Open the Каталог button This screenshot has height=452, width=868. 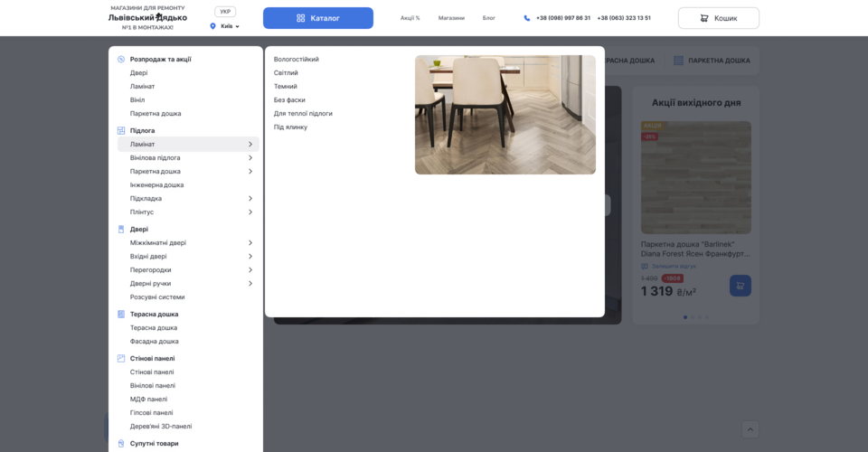tap(317, 18)
